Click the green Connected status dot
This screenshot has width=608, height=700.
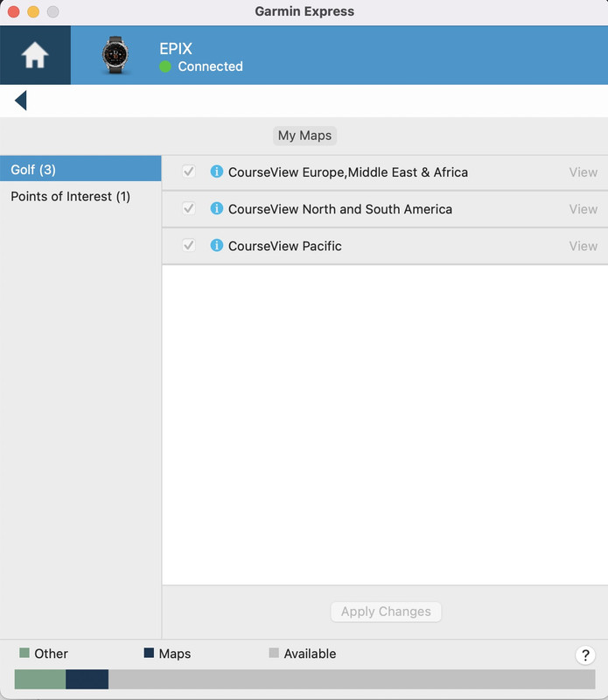coord(165,66)
